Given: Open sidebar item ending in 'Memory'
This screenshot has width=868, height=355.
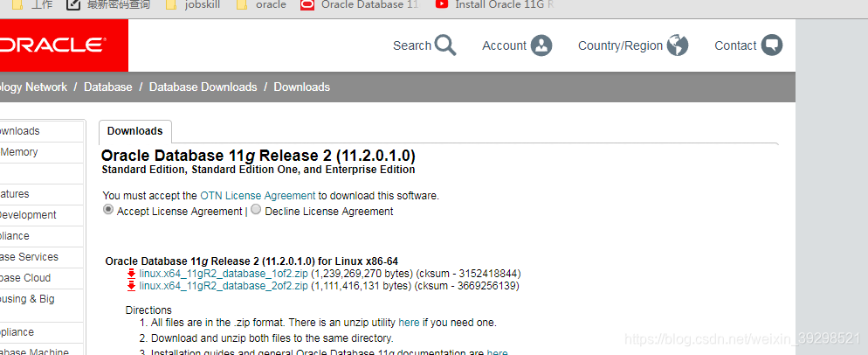Looking at the screenshot, I should coord(19,152).
